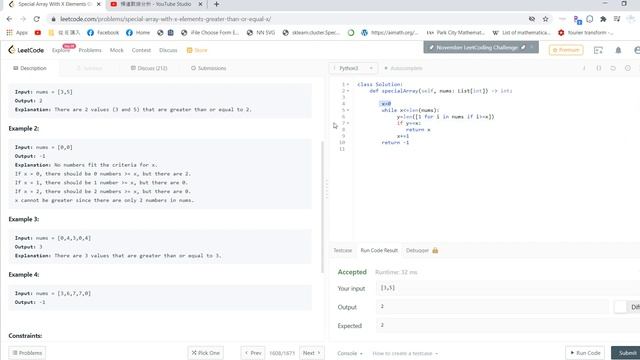Open the fourier transform bookmark
Screen dimensions: 640x360
[585, 33]
